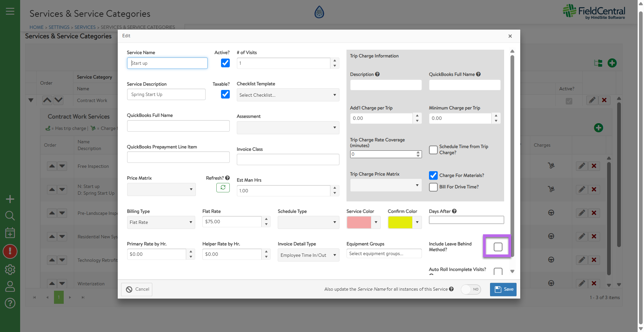The height and width of the screenshot is (332, 644).
Task: Click the Save button
Action: coord(503,289)
